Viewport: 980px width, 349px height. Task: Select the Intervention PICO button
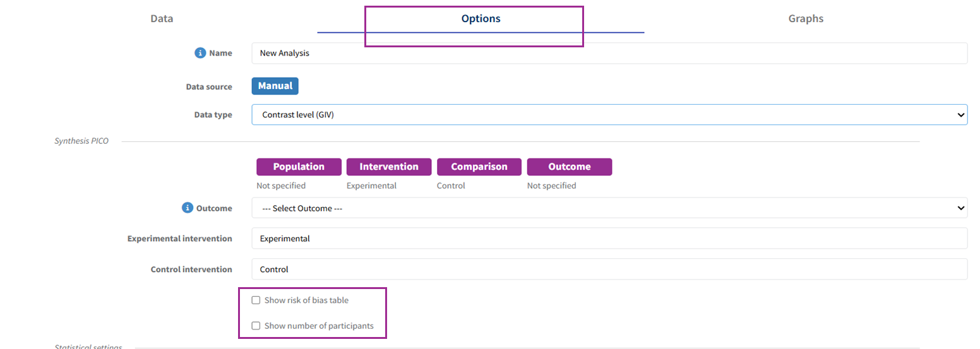389,167
